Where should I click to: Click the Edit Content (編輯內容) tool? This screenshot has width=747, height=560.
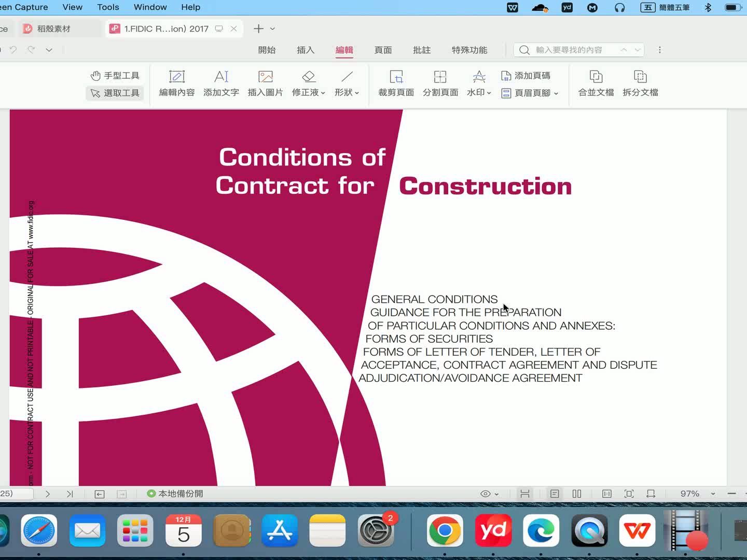click(x=177, y=83)
